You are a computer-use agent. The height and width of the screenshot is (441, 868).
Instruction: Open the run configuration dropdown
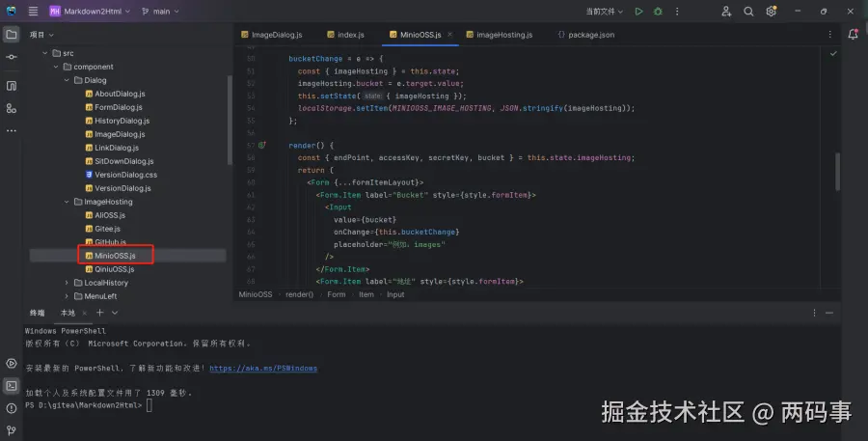(604, 11)
